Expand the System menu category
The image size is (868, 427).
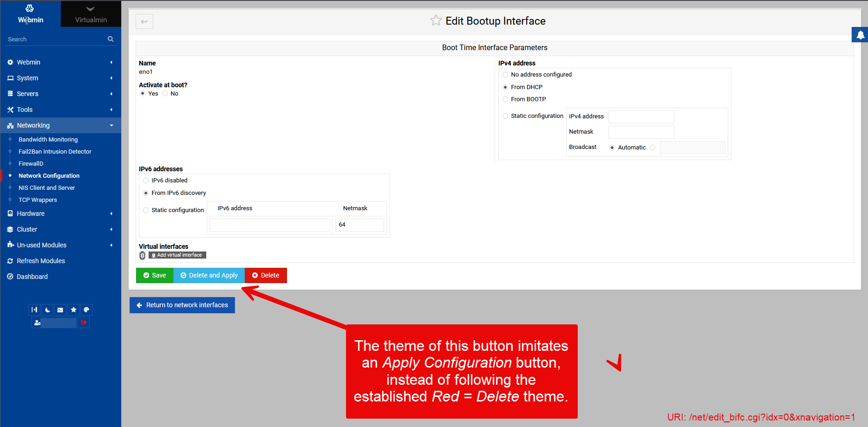tap(111, 78)
